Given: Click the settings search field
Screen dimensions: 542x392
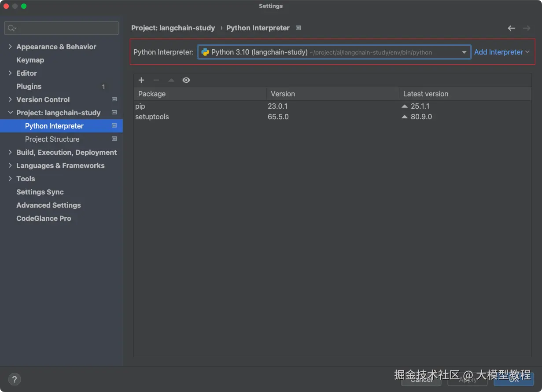Looking at the screenshot, I should pos(62,28).
